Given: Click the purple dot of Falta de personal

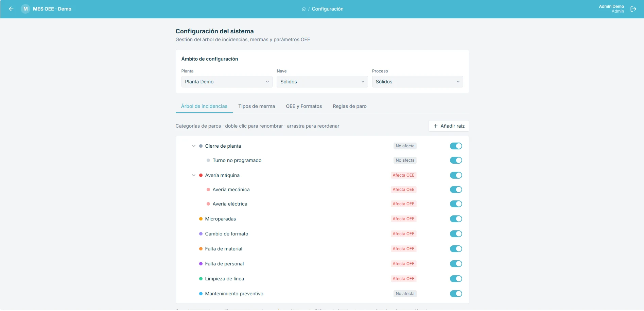Looking at the screenshot, I should [x=201, y=264].
